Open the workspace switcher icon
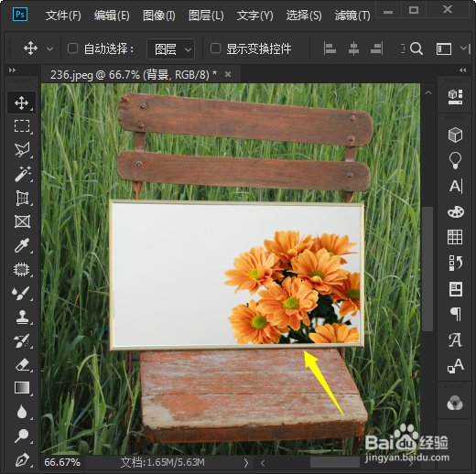 pyautogui.click(x=444, y=48)
